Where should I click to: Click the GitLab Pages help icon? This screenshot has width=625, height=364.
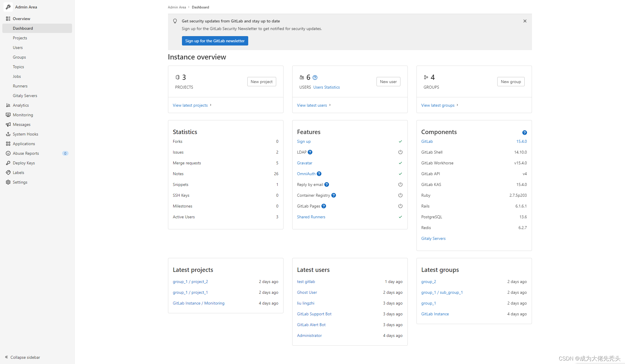point(324,206)
